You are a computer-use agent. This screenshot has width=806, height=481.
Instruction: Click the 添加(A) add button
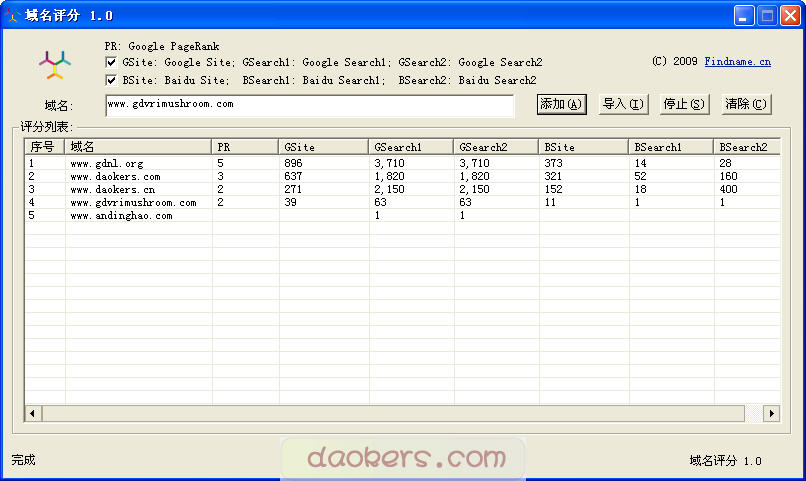coord(561,104)
